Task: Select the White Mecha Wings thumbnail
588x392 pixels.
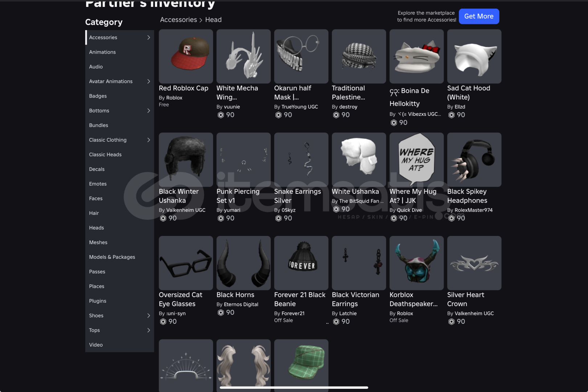Action: (x=243, y=56)
